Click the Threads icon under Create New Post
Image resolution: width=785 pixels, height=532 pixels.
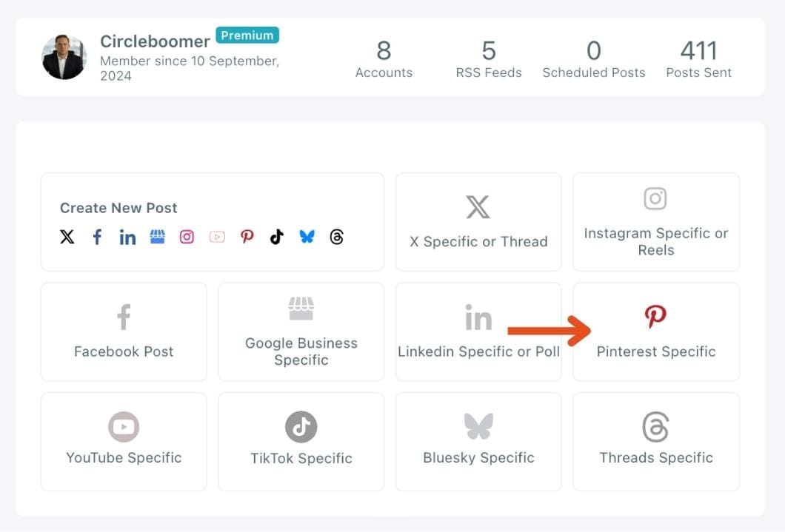click(x=337, y=237)
